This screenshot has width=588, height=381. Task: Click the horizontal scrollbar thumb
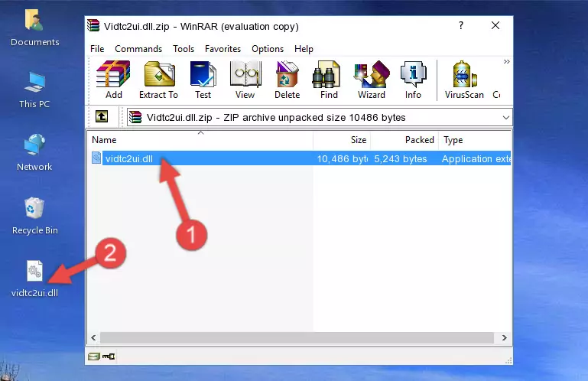[x=297, y=338]
